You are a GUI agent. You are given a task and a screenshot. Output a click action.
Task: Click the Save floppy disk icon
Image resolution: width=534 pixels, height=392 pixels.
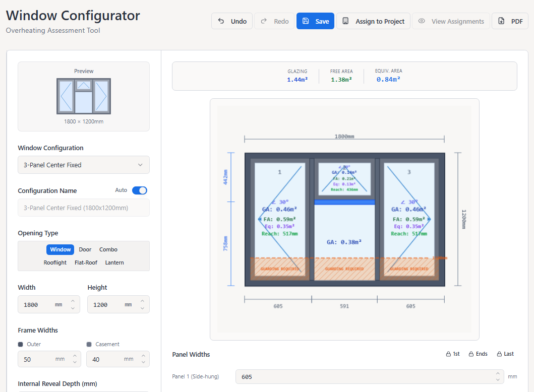point(306,21)
